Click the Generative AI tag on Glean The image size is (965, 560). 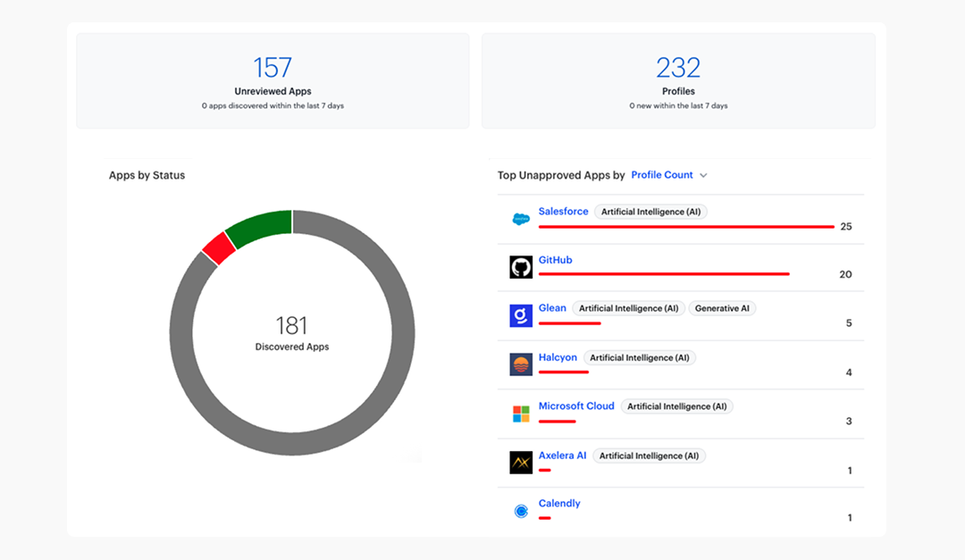coord(722,307)
